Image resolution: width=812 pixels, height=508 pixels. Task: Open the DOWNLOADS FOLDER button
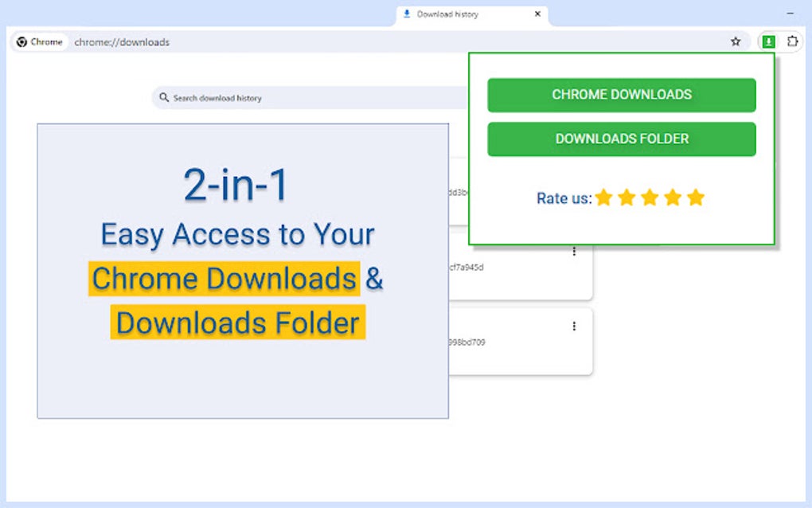coord(622,139)
